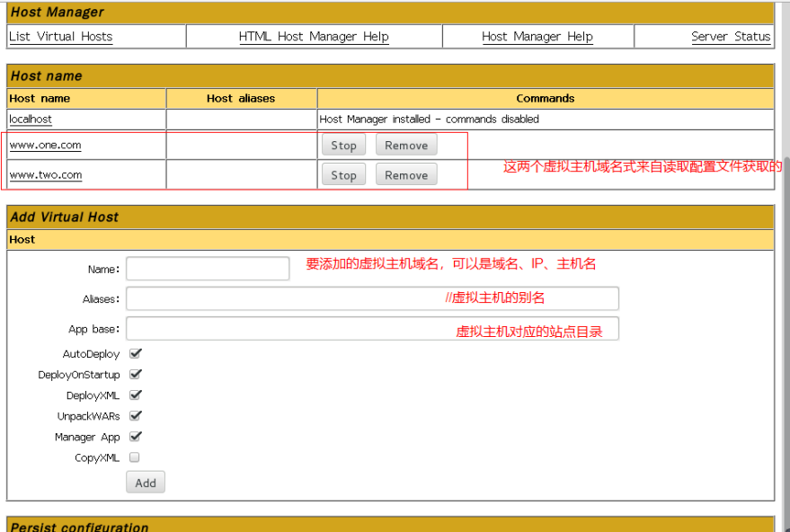Disable the UnpackWARs option
This screenshot has width=790, height=532.
[136, 416]
